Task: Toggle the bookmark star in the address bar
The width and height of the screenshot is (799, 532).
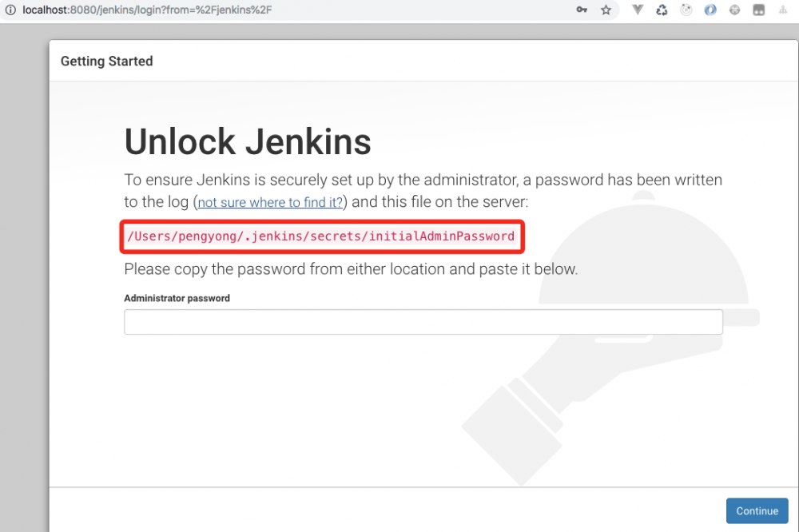Action: (x=606, y=10)
